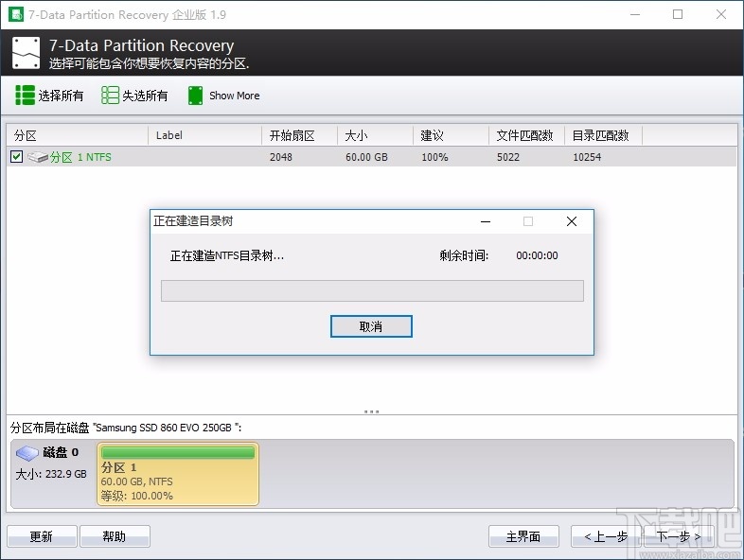744x560 pixels.
Task: Maximize the main application window
Action: (678, 14)
